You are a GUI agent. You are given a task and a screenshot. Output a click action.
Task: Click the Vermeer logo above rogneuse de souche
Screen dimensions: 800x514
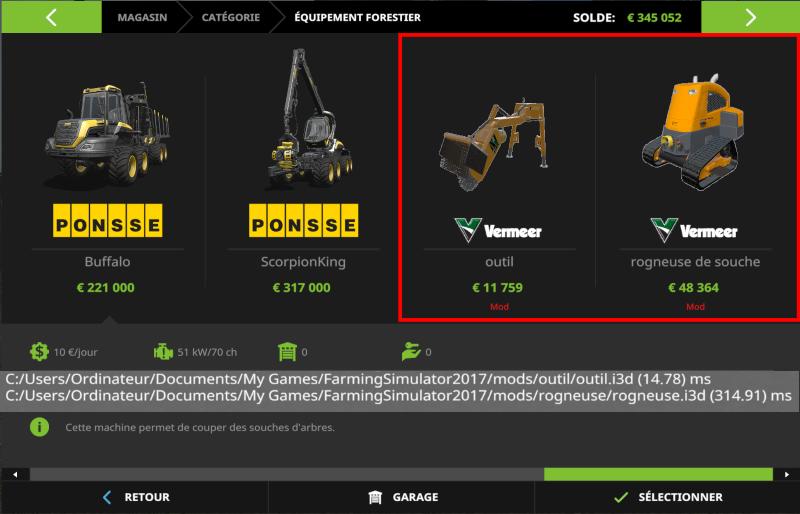pyautogui.click(x=694, y=230)
